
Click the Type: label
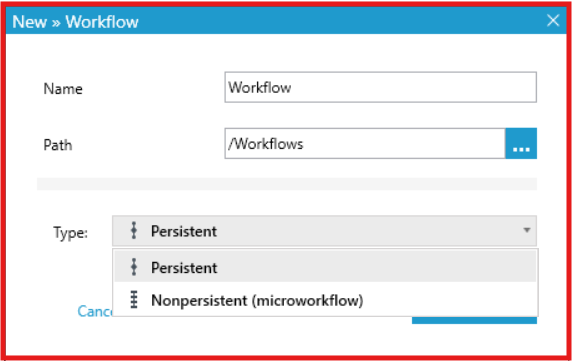click(70, 232)
